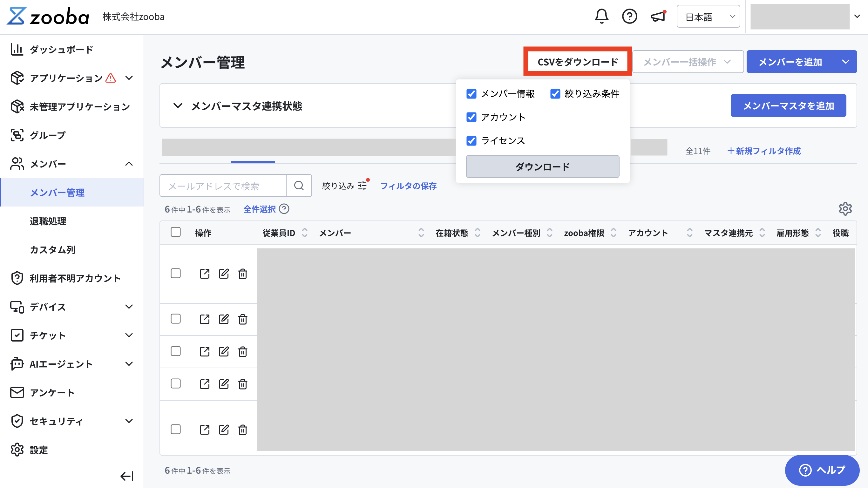This screenshot has height=488, width=868.
Task: Edit the fourth row member
Action: [224, 384]
